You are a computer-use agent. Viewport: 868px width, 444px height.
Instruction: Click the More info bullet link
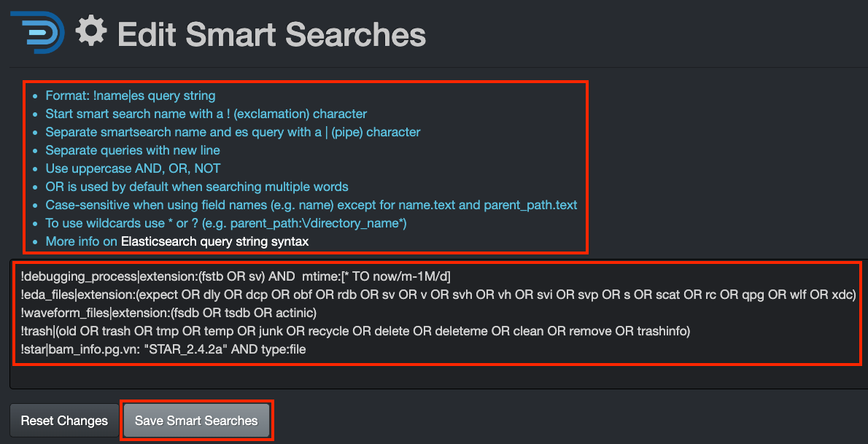pyautogui.click(x=82, y=241)
